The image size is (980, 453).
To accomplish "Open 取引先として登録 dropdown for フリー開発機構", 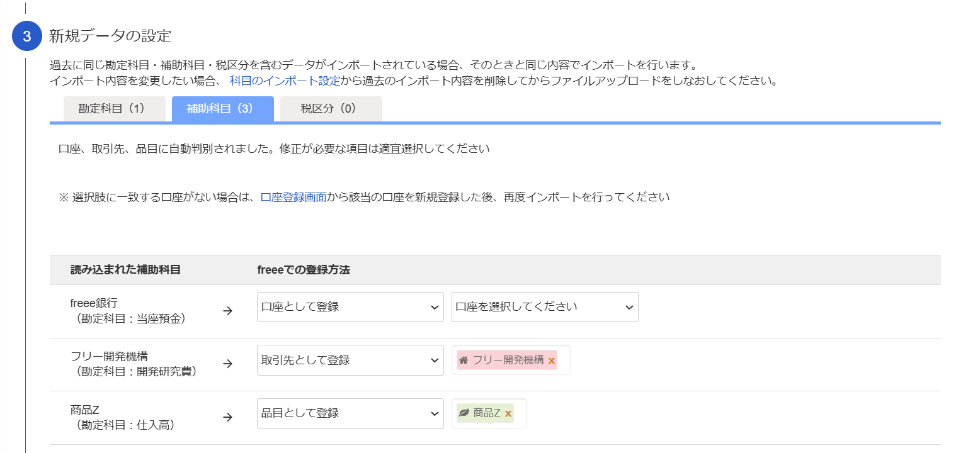I will click(x=350, y=360).
